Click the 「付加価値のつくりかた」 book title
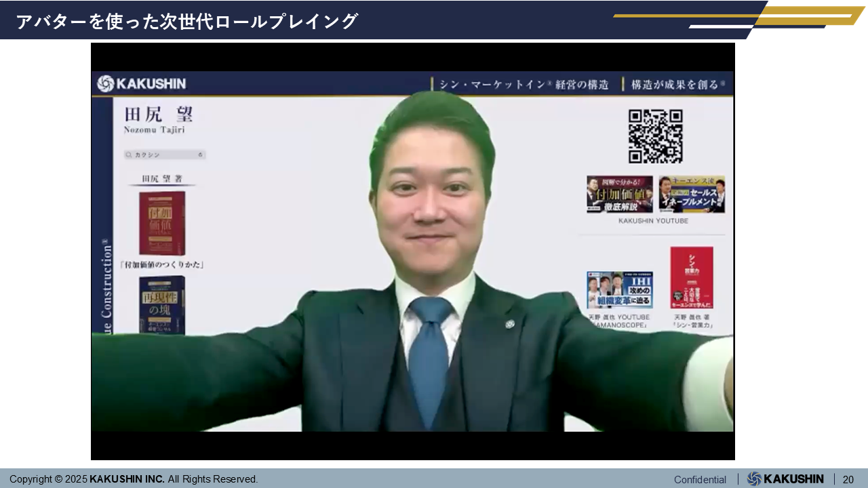The width and height of the screenshot is (868, 488). (162, 264)
